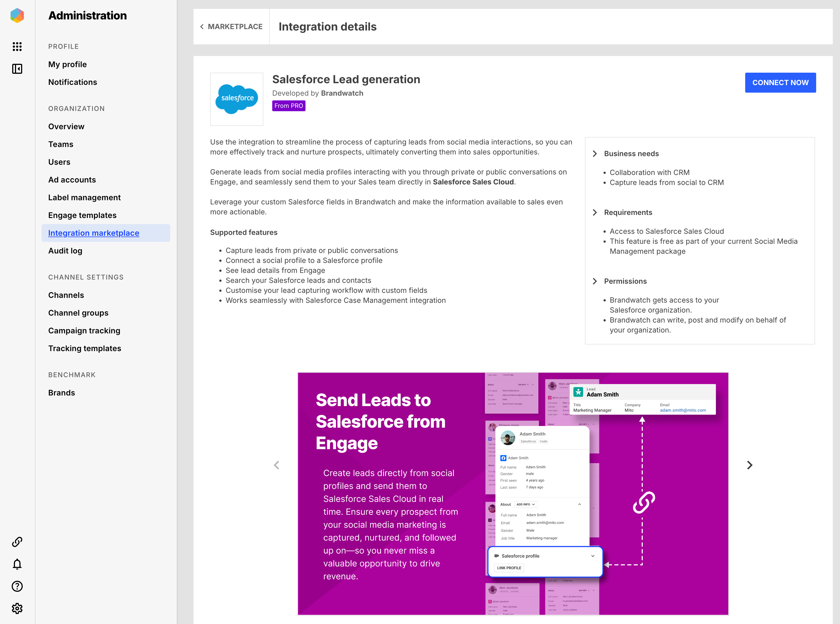Open the link icon in sidebar
This screenshot has height=624, width=840.
[17, 542]
